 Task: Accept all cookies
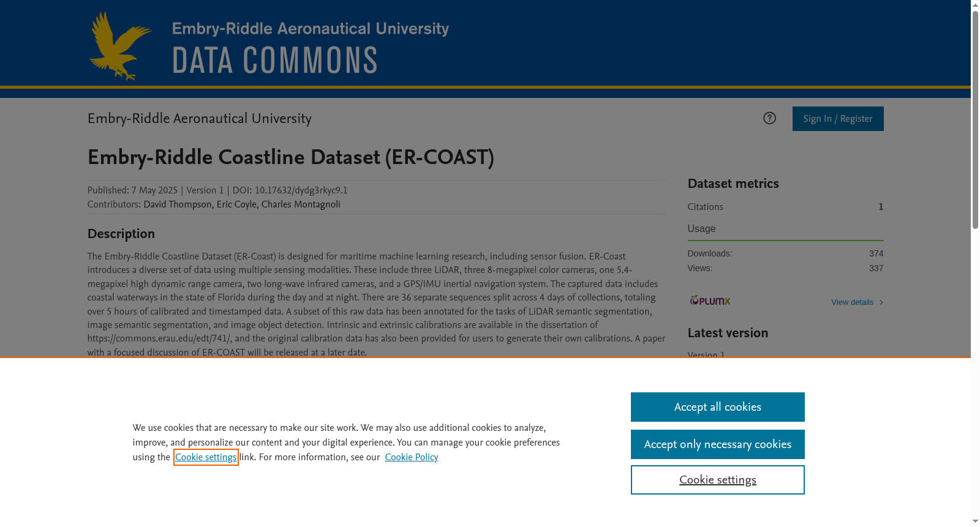(x=718, y=407)
